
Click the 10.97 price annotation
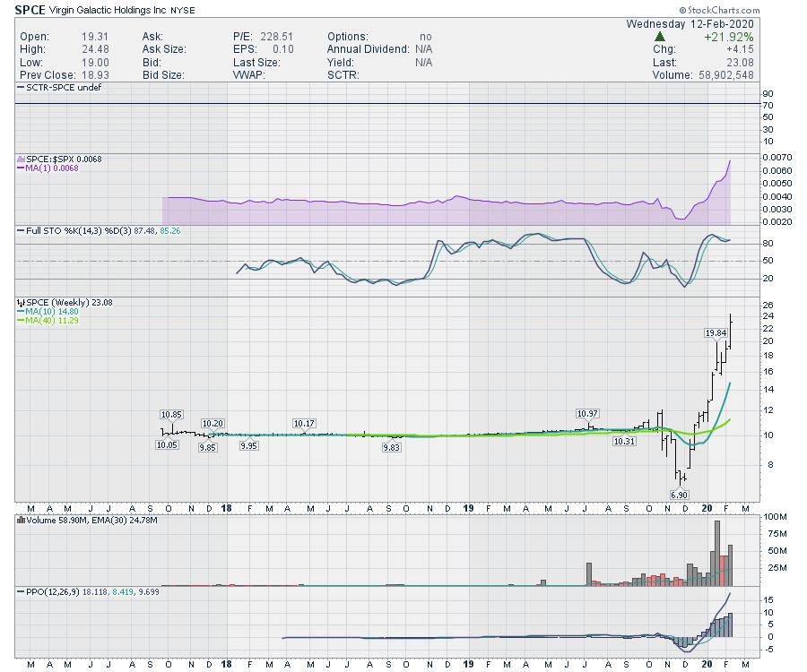587,414
